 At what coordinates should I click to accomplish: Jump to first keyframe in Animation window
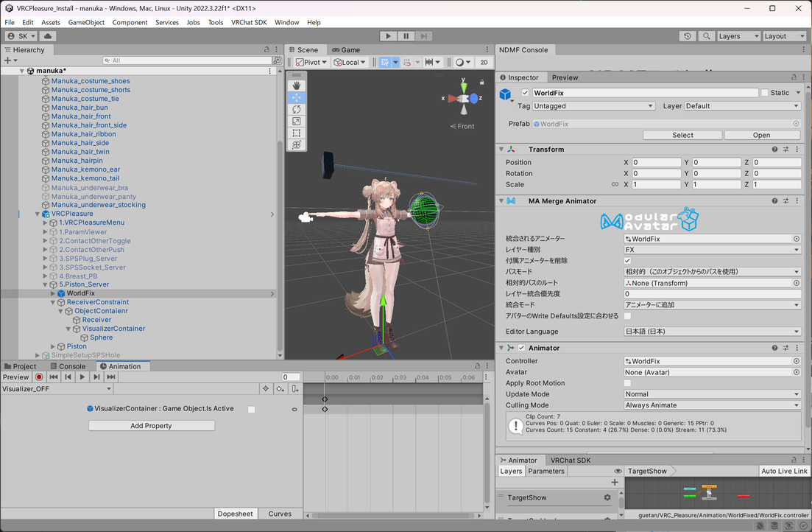click(53, 377)
